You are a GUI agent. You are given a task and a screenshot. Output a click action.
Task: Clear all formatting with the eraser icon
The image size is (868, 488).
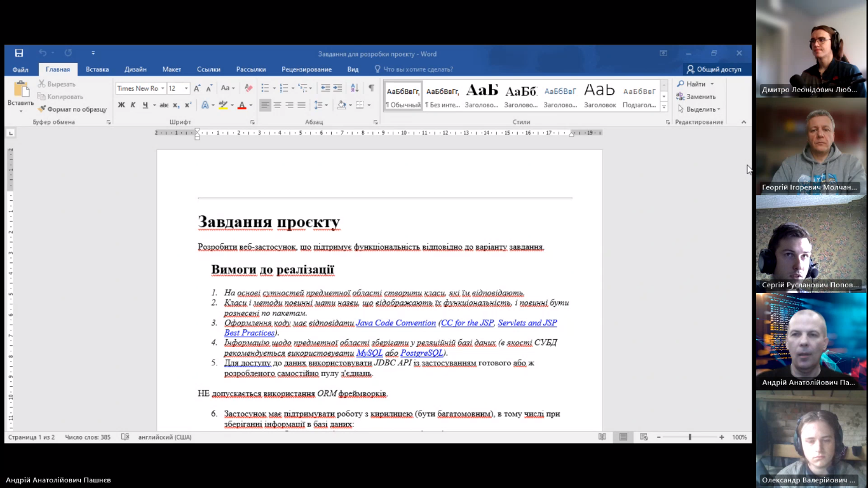[x=248, y=88]
